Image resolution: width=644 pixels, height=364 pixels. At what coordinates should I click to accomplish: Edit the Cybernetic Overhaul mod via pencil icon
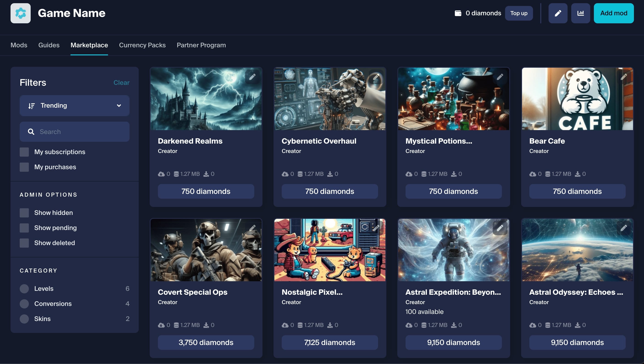(376, 77)
